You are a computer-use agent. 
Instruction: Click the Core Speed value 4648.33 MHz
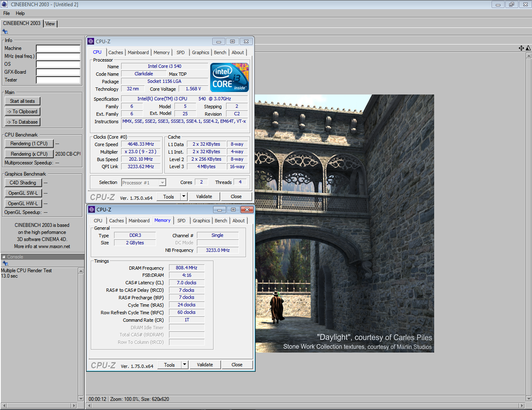coord(141,144)
